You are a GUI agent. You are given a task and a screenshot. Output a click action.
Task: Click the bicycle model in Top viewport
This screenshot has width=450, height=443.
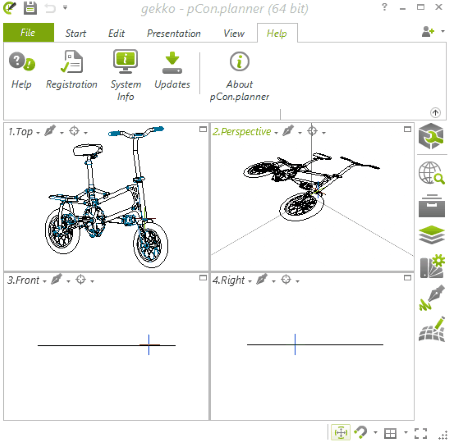107,197
